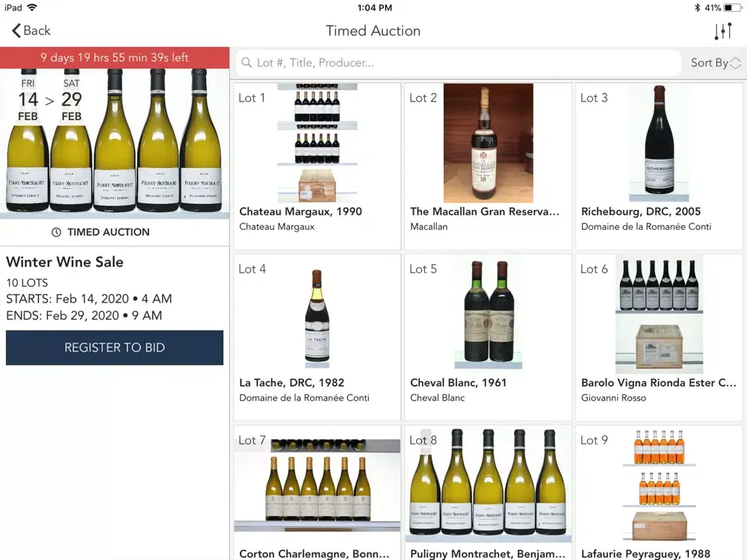Tap the FRI 14 FEB start date
This screenshot has height=560, width=747.
pyautogui.click(x=28, y=100)
